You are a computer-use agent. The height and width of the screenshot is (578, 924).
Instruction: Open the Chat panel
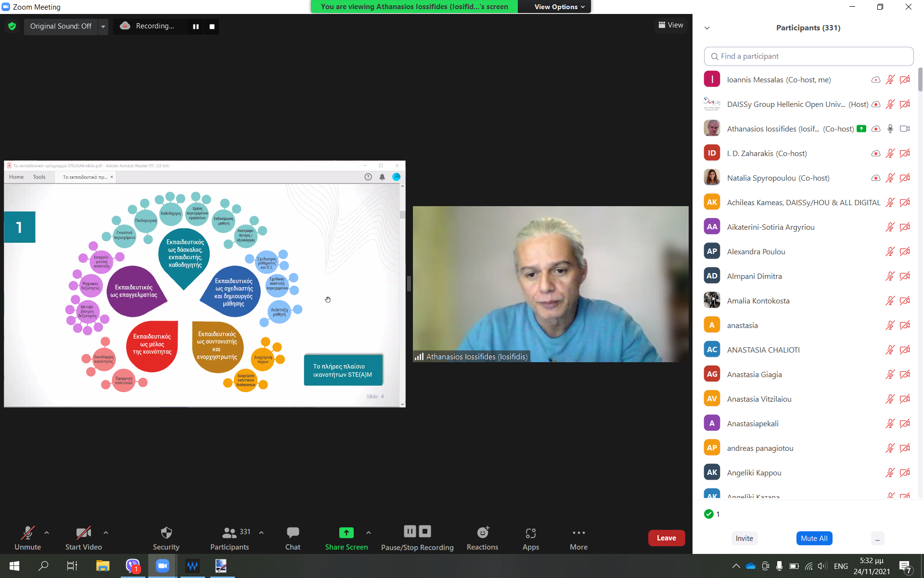292,533
